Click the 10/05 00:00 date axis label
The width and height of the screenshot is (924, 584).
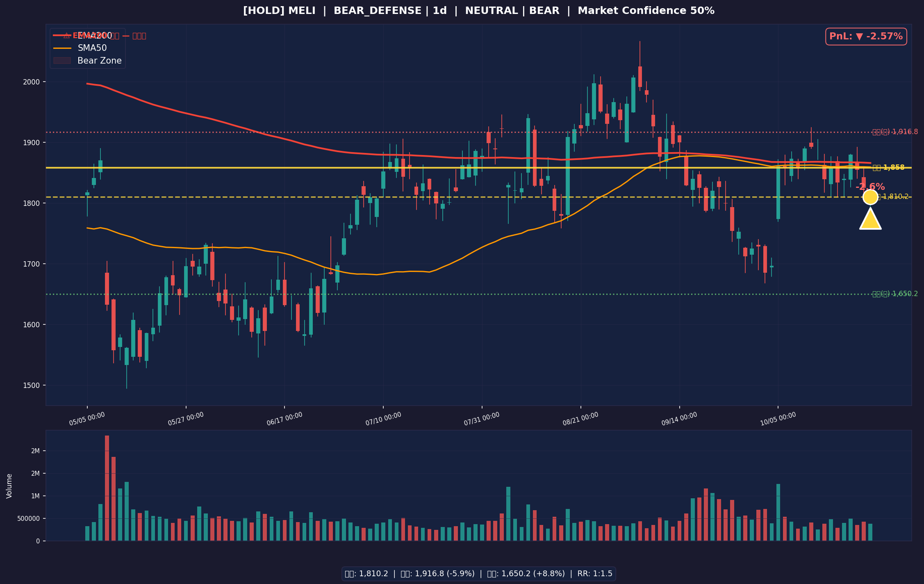[778, 419]
